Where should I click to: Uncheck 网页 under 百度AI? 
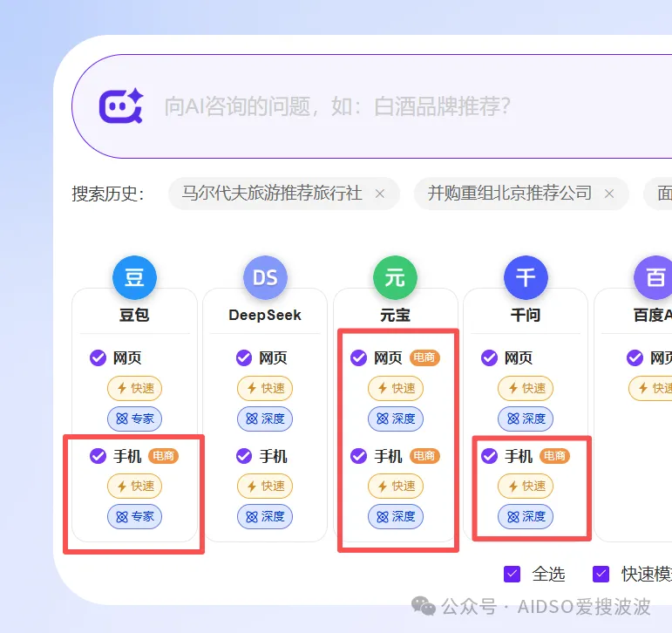click(x=635, y=357)
